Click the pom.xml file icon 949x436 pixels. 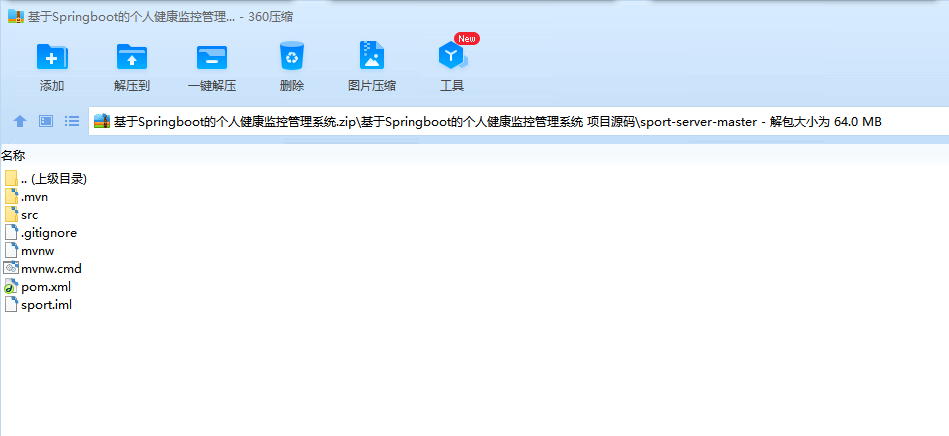[11, 286]
